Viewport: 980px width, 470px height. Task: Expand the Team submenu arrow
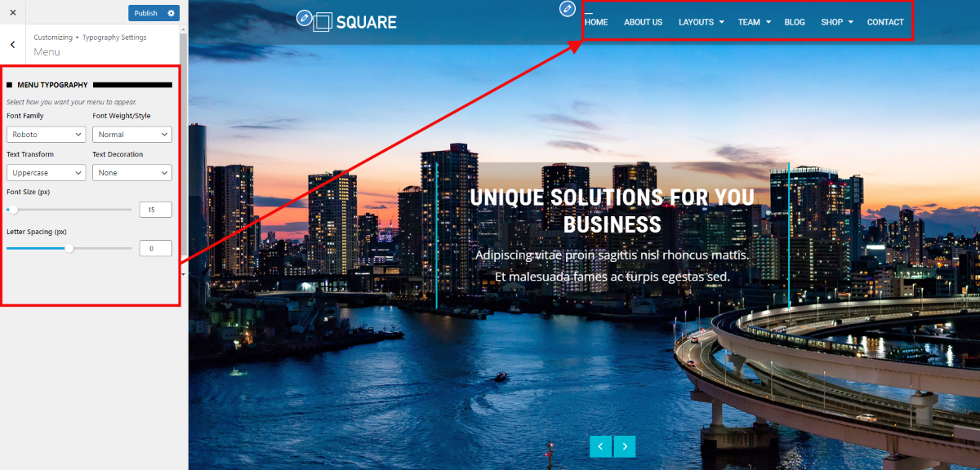coord(768,23)
